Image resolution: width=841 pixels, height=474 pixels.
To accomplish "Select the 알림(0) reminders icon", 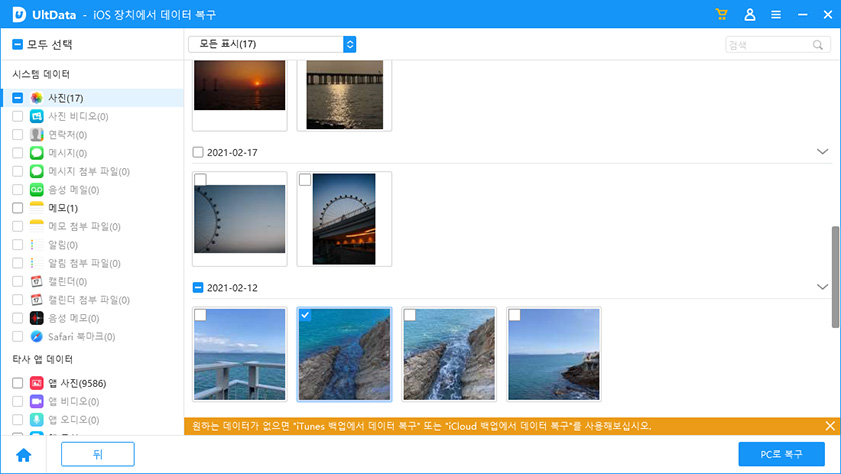I will [36, 245].
